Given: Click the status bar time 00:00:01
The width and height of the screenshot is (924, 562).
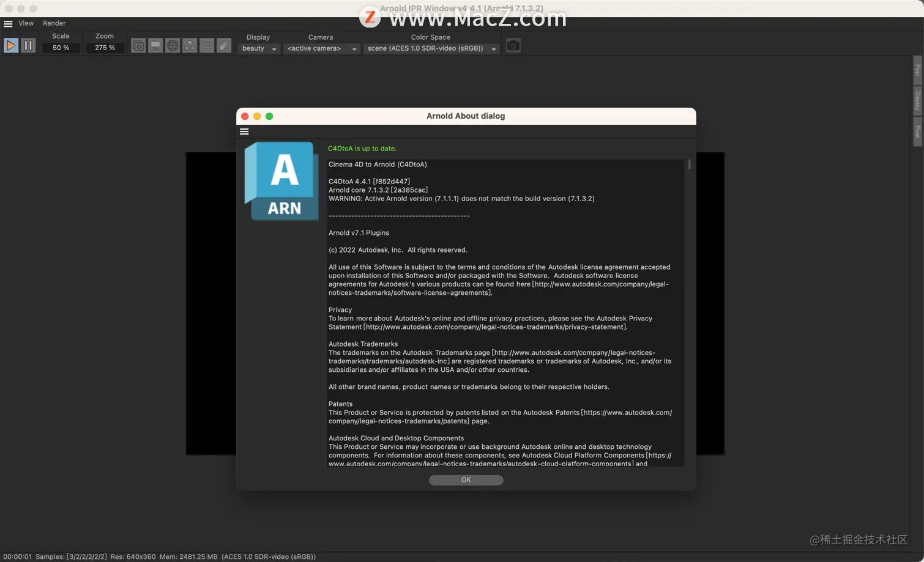Looking at the screenshot, I should pyautogui.click(x=17, y=556).
